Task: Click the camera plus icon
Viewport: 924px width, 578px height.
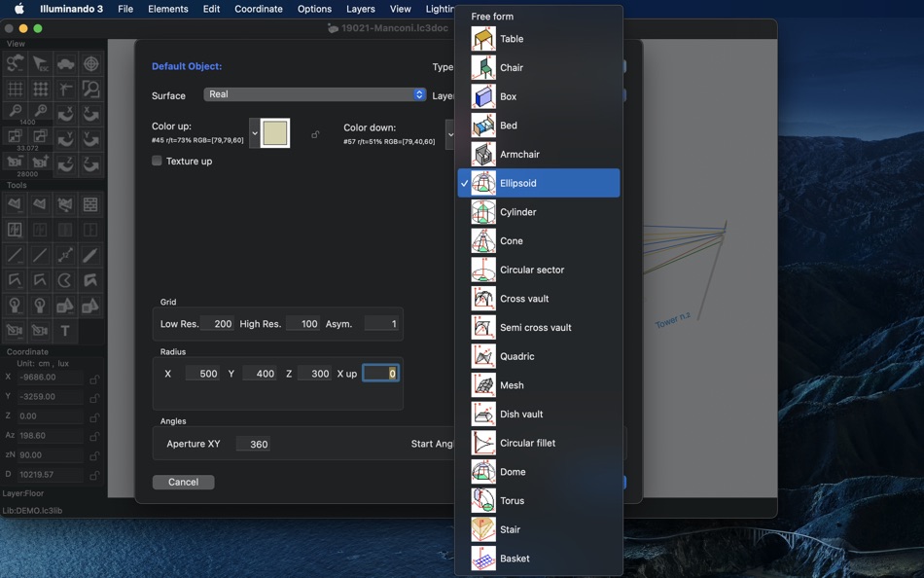Action: click(x=40, y=162)
